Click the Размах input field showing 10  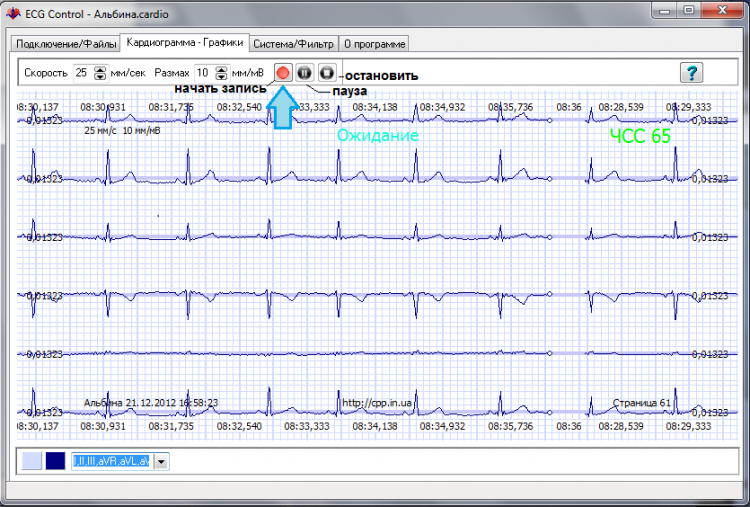(205, 73)
